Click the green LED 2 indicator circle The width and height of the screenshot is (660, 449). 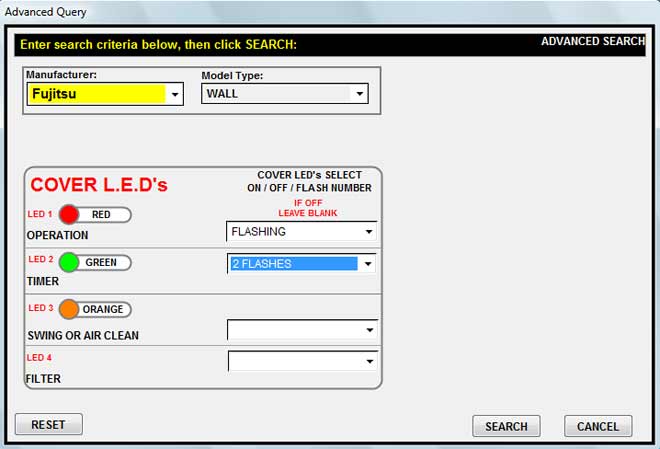click(69, 263)
